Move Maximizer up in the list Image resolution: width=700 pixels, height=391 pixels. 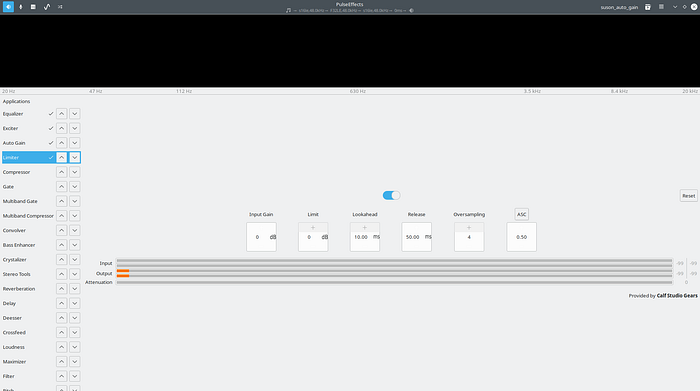point(62,362)
